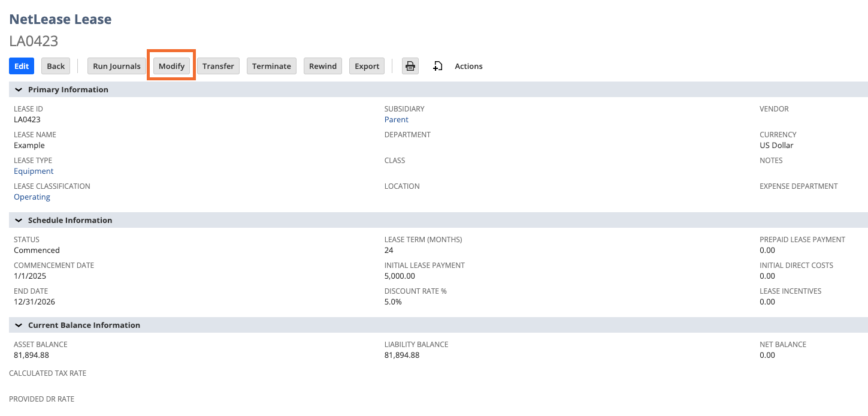Click the Example lease name value
This screenshot has width=868, height=416.
click(x=29, y=145)
